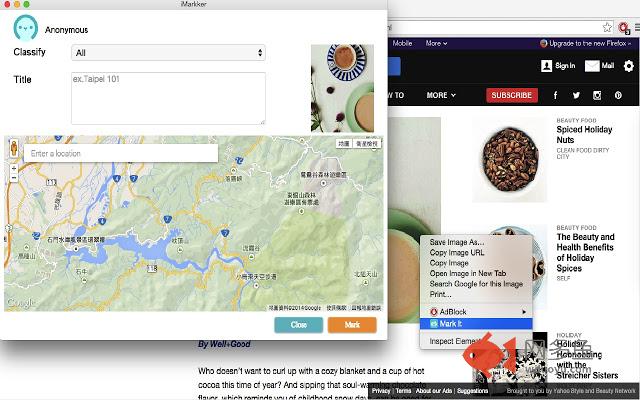Open the Instagram social icon

pyautogui.click(x=597, y=95)
